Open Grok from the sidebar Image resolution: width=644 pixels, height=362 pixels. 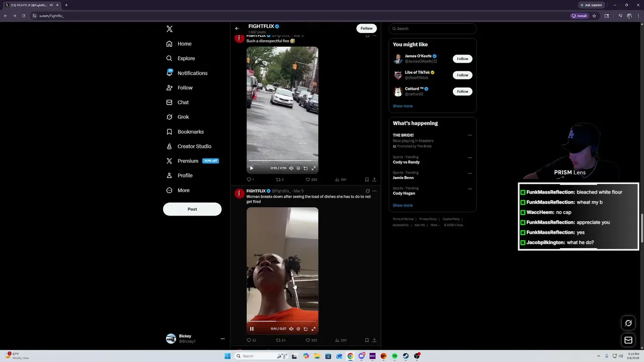(178, 117)
